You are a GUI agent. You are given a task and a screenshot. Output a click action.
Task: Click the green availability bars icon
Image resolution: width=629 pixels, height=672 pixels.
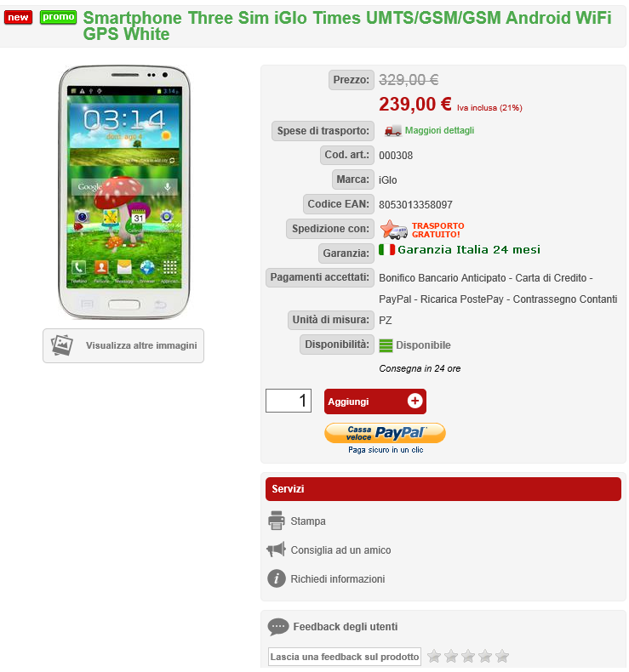tap(386, 345)
